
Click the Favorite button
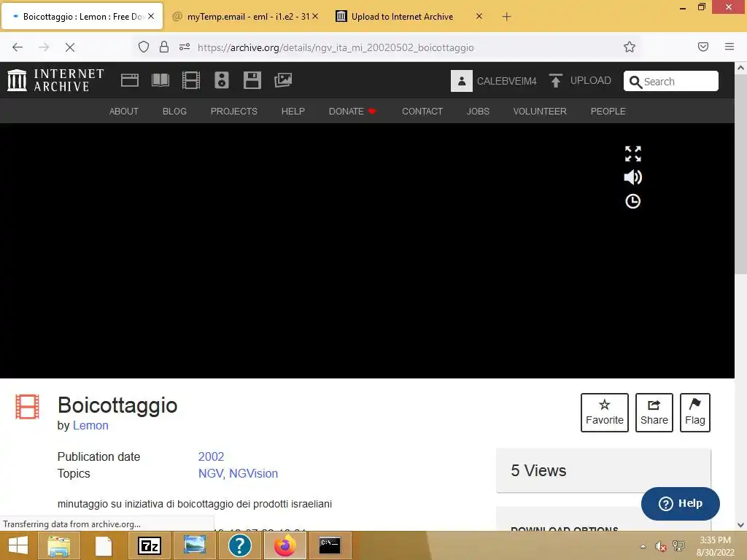pyautogui.click(x=605, y=413)
